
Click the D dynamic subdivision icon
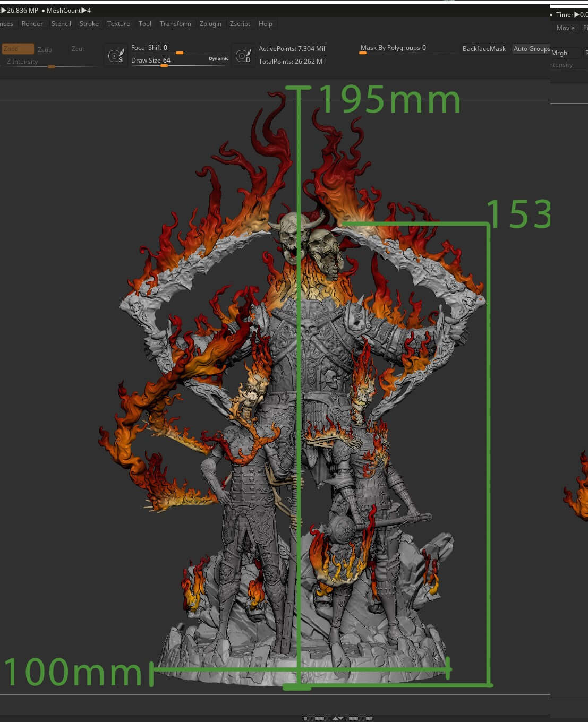point(243,56)
